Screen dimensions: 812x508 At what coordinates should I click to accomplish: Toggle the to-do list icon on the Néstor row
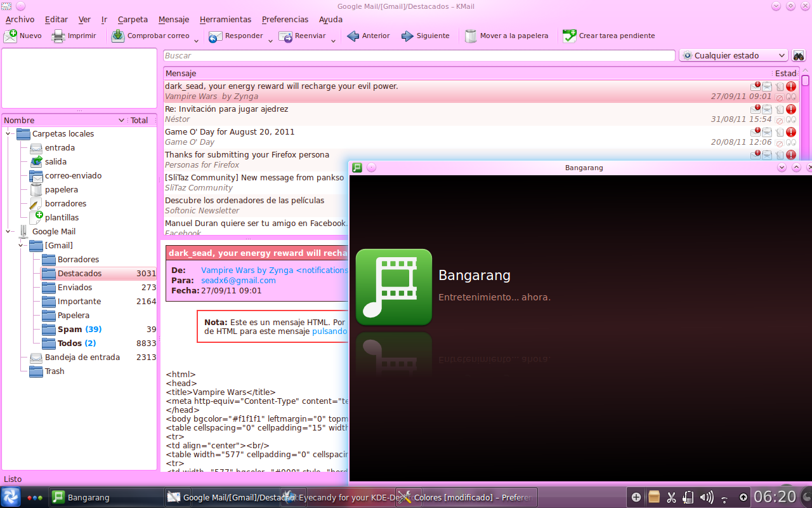click(780, 109)
